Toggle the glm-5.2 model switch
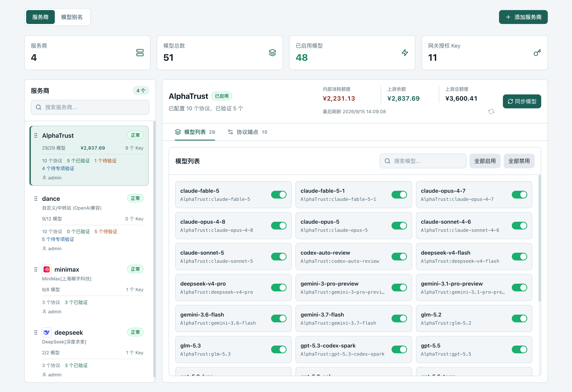Screen dimensions: 572x392 [x=520, y=319]
